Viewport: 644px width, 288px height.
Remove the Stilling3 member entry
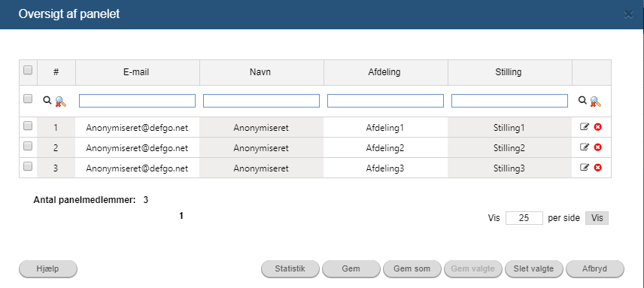pyautogui.click(x=598, y=168)
